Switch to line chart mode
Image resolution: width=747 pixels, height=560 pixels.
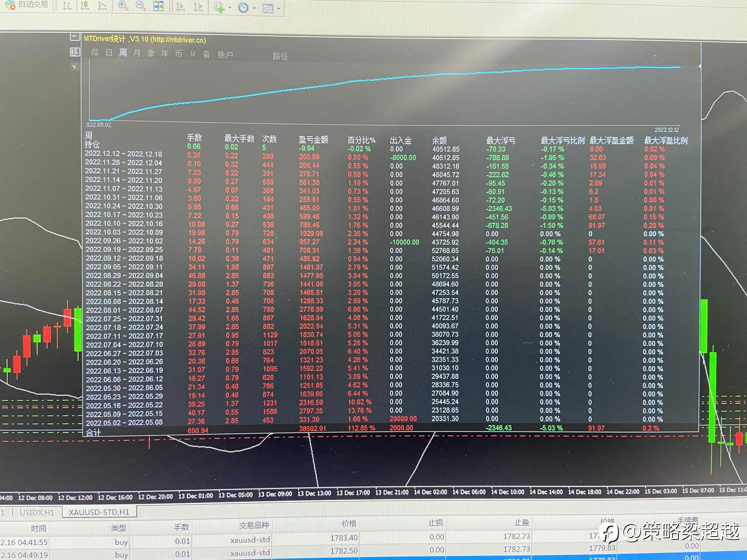(x=102, y=6)
